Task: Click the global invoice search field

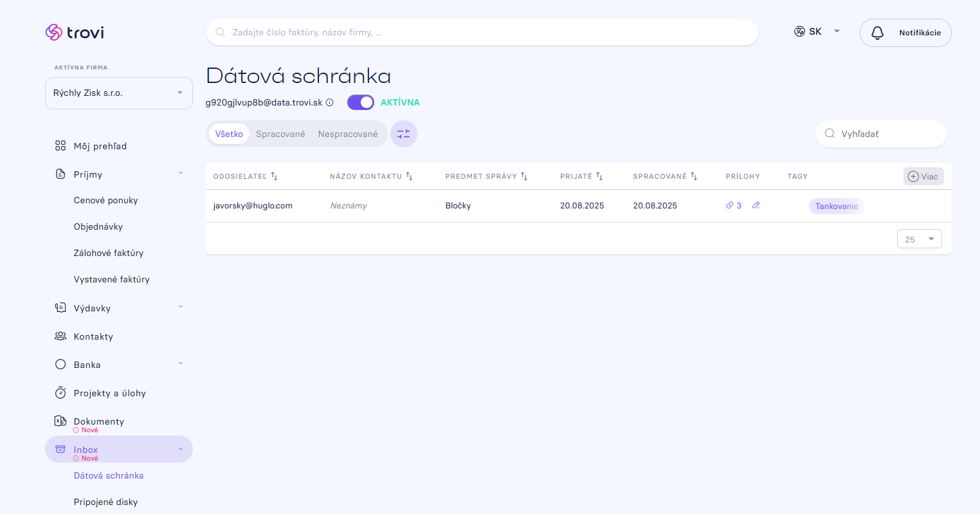Action: pyautogui.click(x=482, y=32)
